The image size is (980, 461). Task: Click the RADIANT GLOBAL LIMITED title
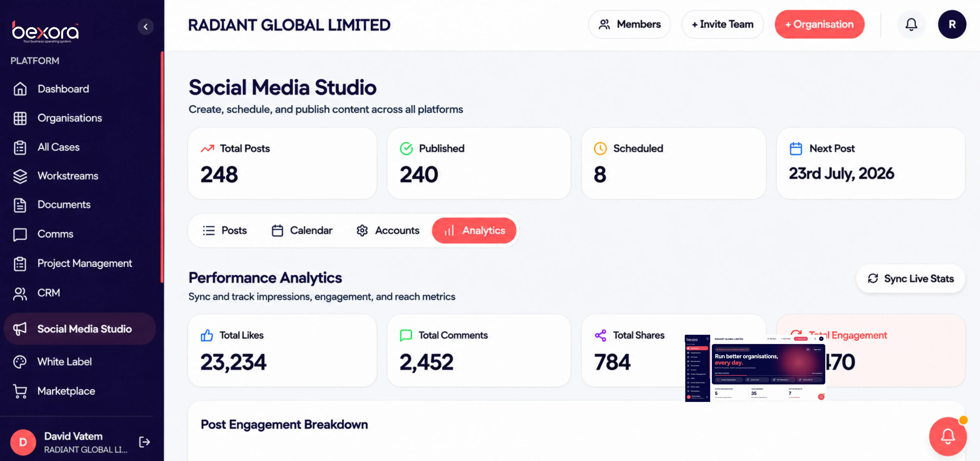click(x=289, y=25)
